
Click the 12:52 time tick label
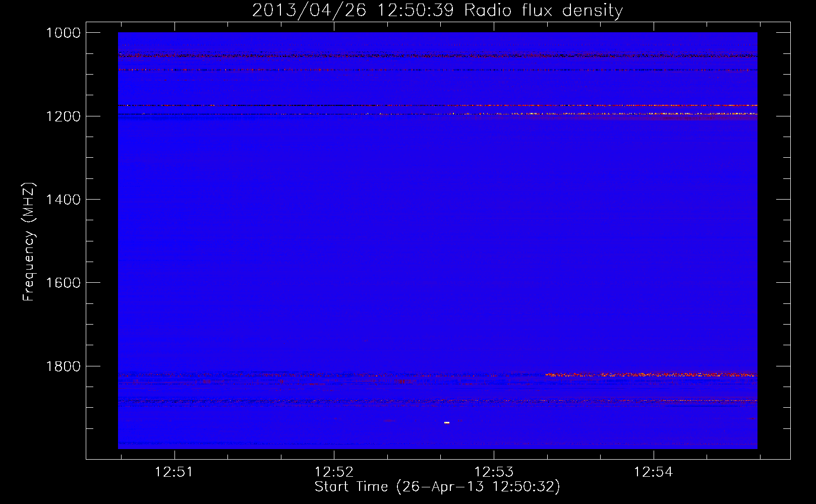[x=334, y=472]
